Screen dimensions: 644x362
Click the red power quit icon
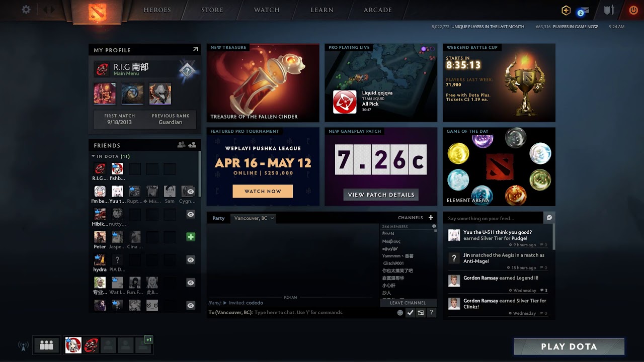click(633, 10)
